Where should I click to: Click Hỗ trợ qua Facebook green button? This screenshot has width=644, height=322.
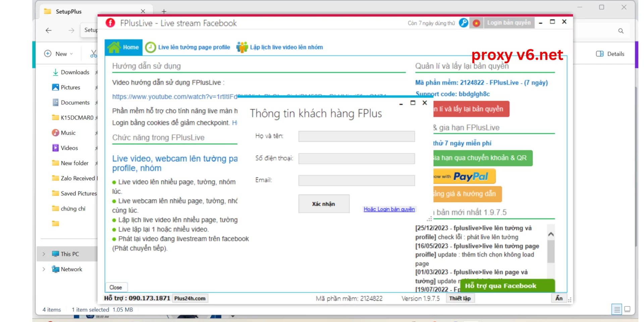pos(507,286)
